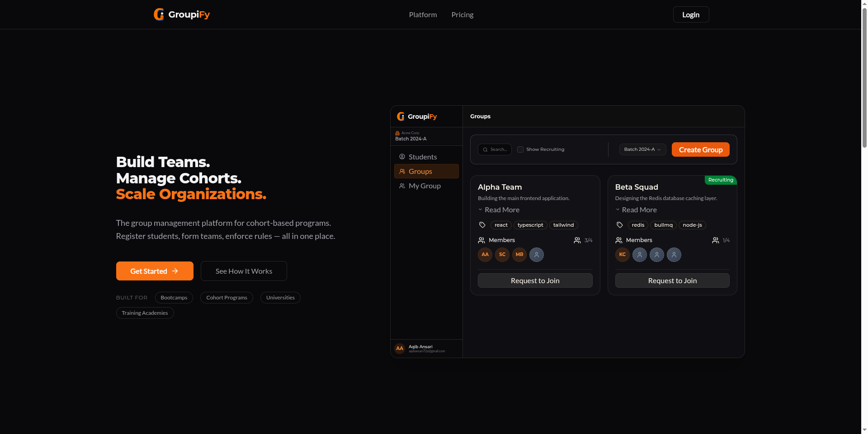Click the Groups page heading
Screen dimensions: 868x434
coord(480,117)
